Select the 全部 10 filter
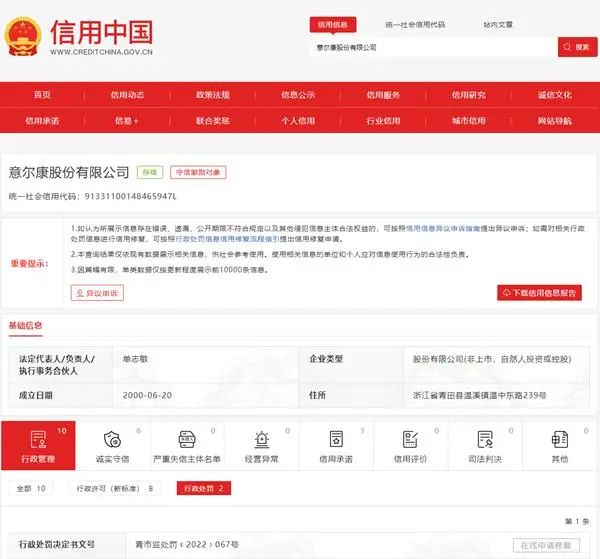Viewport: 600px width, 559px height. coord(33,489)
